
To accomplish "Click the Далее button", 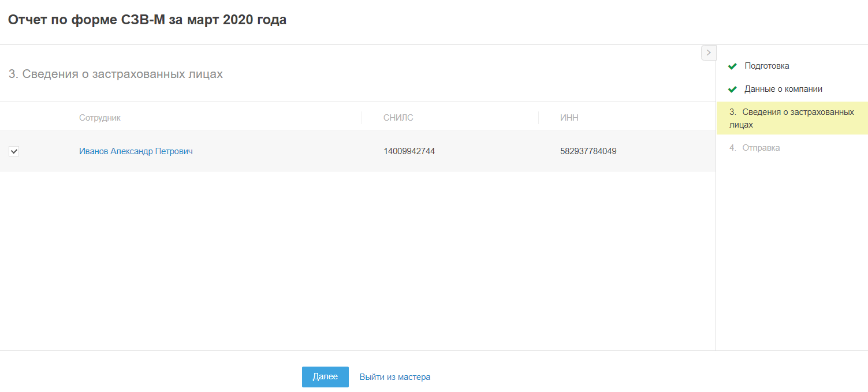I will click(x=325, y=377).
